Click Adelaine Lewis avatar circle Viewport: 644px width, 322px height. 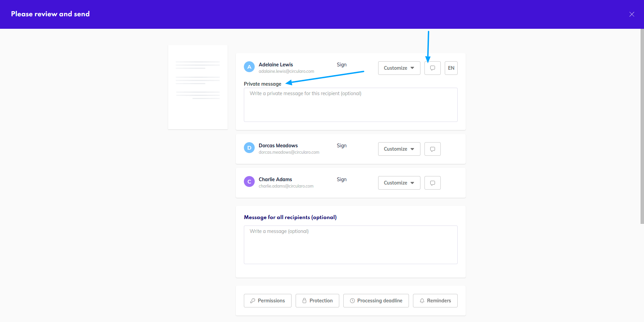coord(249,67)
